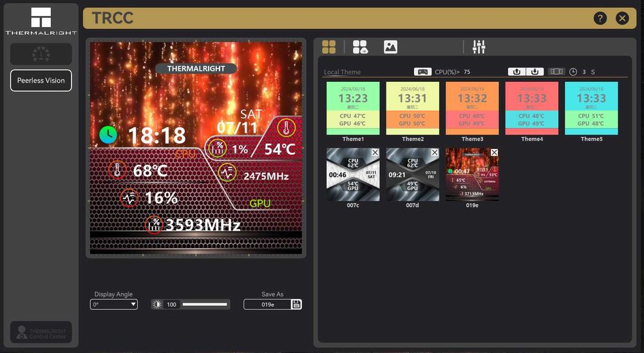The height and width of the screenshot is (353, 644).
Task: Click the brightness value 100
Action: (171, 305)
